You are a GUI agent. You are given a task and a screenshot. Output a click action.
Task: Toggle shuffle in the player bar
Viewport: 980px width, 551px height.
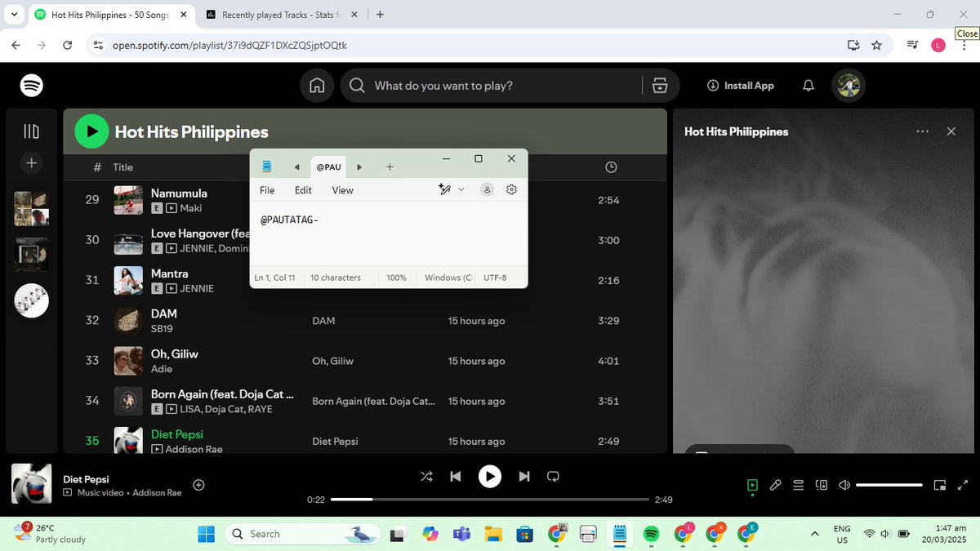(426, 476)
